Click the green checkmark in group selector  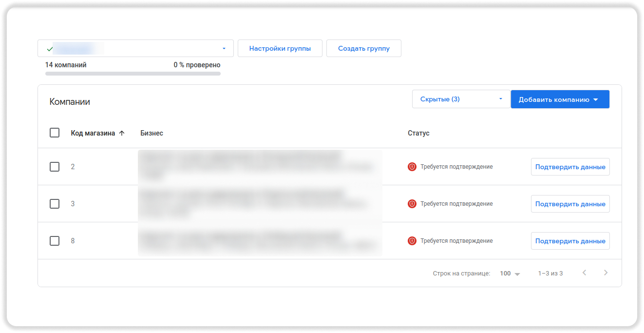click(50, 49)
